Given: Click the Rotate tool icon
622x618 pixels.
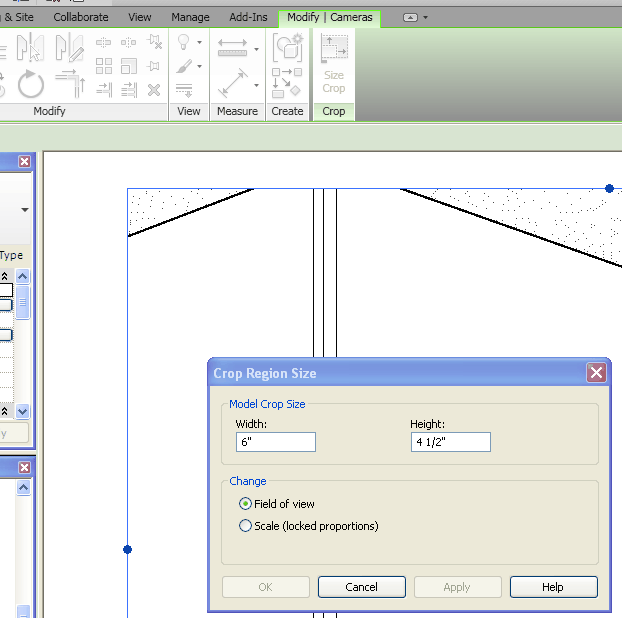Looking at the screenshot, I should pos(31,84).
